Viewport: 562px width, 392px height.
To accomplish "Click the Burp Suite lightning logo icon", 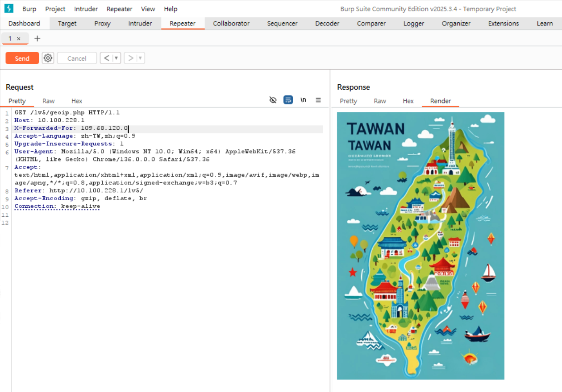I will [x=9, y=8].
